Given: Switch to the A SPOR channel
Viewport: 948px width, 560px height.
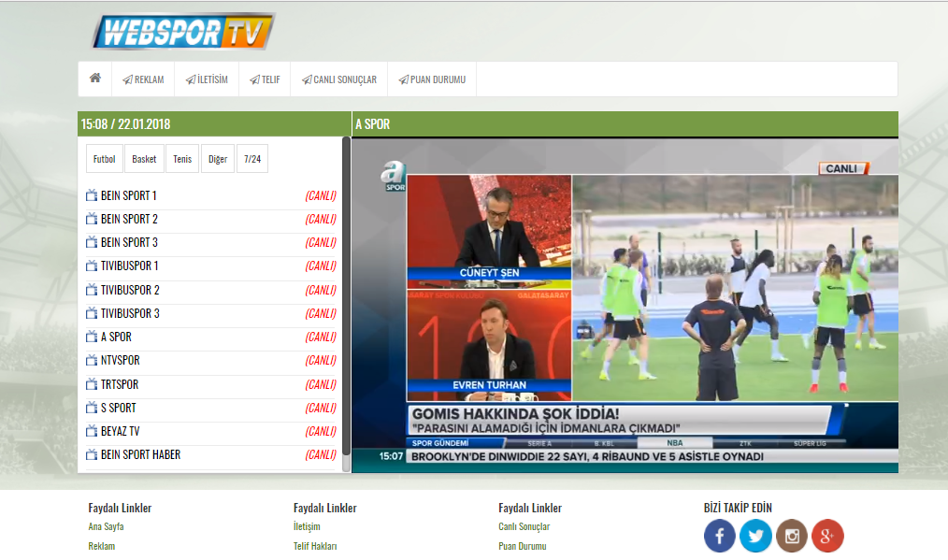Looking at the screenshot, I should [116, 337].
